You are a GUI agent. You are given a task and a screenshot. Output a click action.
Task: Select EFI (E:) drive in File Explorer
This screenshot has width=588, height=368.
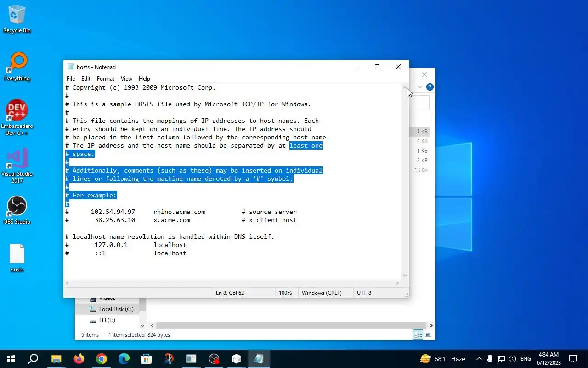click(107, 320)
